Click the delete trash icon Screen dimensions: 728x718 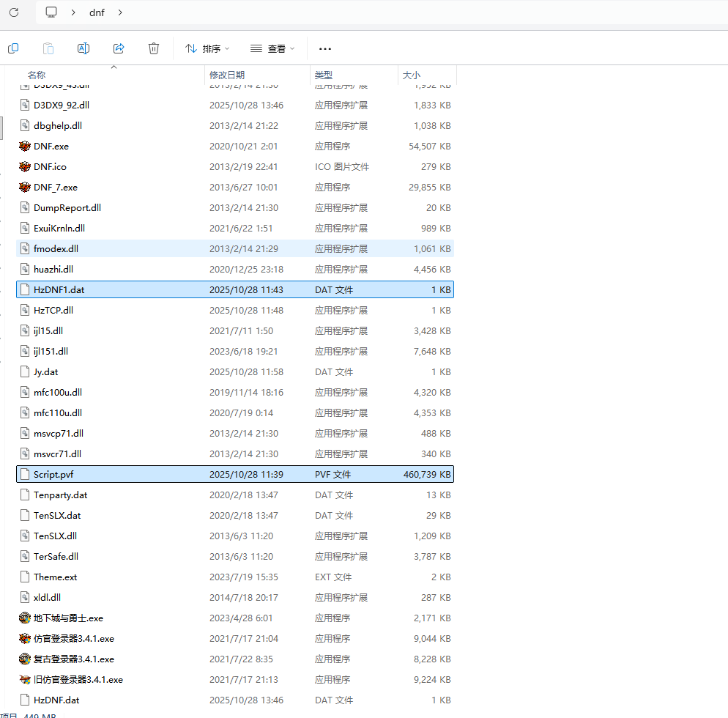[154, 48]
